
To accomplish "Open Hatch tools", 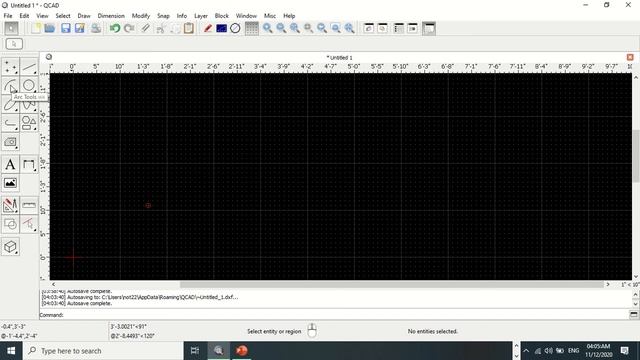I will (10, 142).
